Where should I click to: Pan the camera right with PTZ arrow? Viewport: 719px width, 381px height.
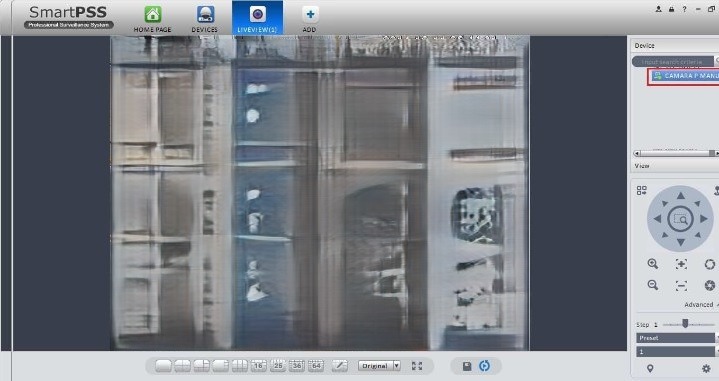704,219
